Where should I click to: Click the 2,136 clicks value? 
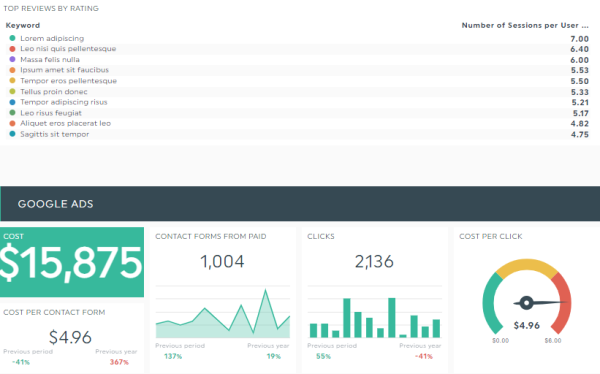(374, 261)
